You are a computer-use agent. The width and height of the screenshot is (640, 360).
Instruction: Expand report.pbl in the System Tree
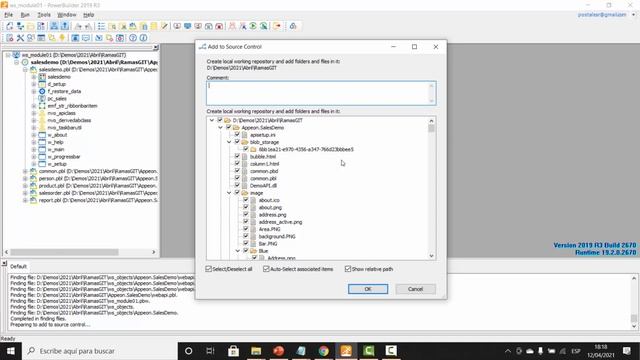click(25, 200)
